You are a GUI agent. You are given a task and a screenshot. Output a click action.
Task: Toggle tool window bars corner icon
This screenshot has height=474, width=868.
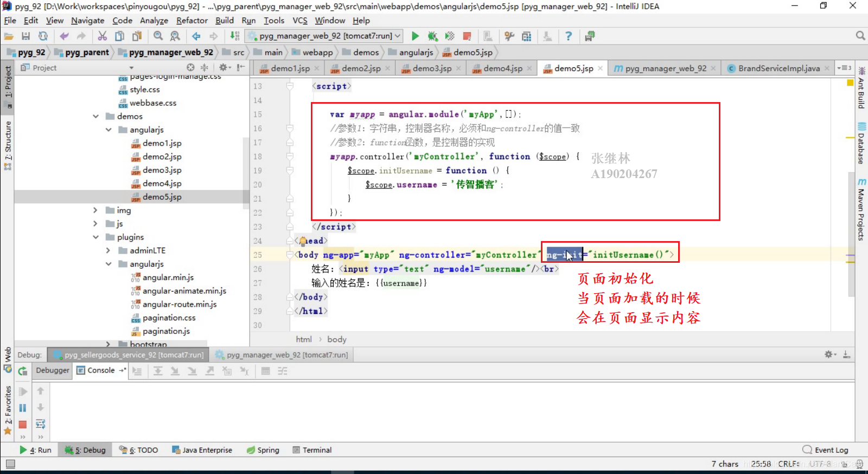point(10,464)
